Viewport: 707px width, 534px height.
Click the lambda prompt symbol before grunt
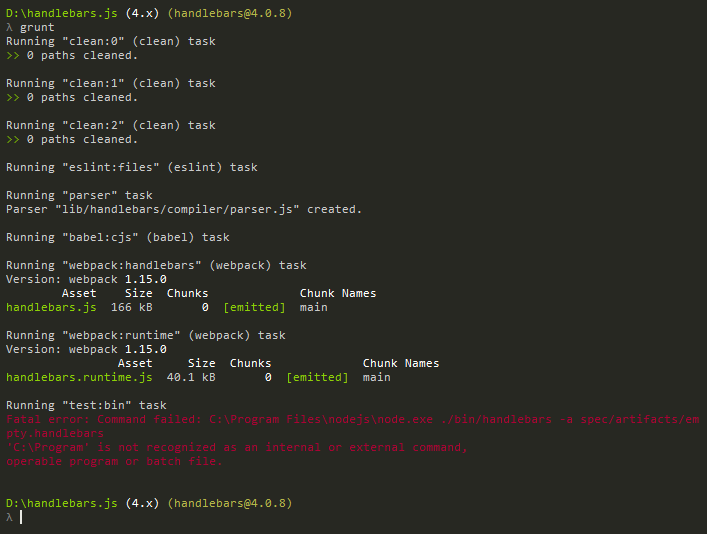[9, 28]
